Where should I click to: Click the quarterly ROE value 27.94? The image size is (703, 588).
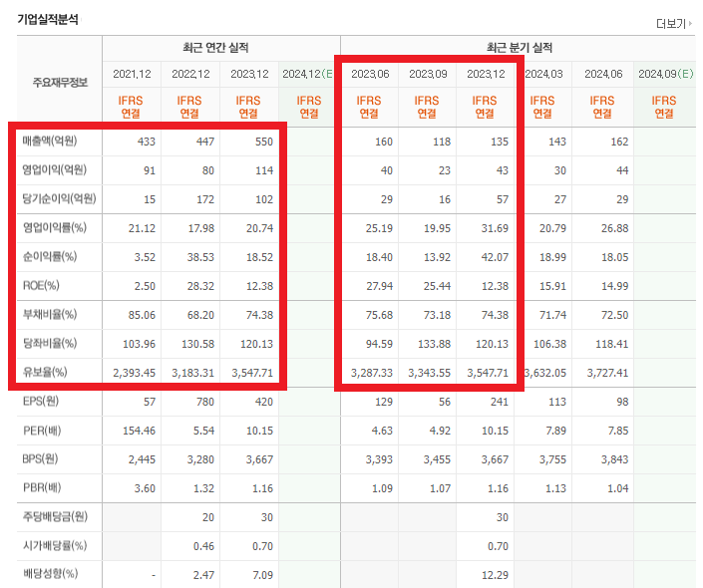point(379,286)
